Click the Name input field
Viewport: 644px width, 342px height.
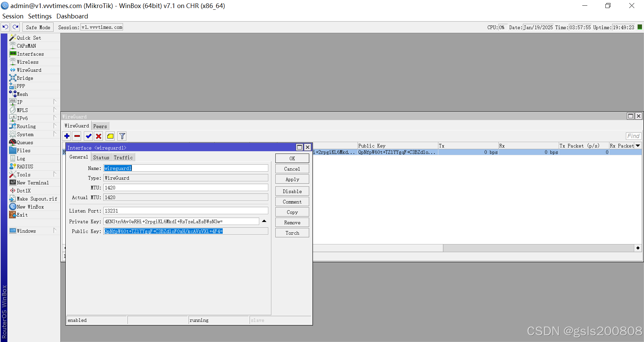(x=186, y=168)
